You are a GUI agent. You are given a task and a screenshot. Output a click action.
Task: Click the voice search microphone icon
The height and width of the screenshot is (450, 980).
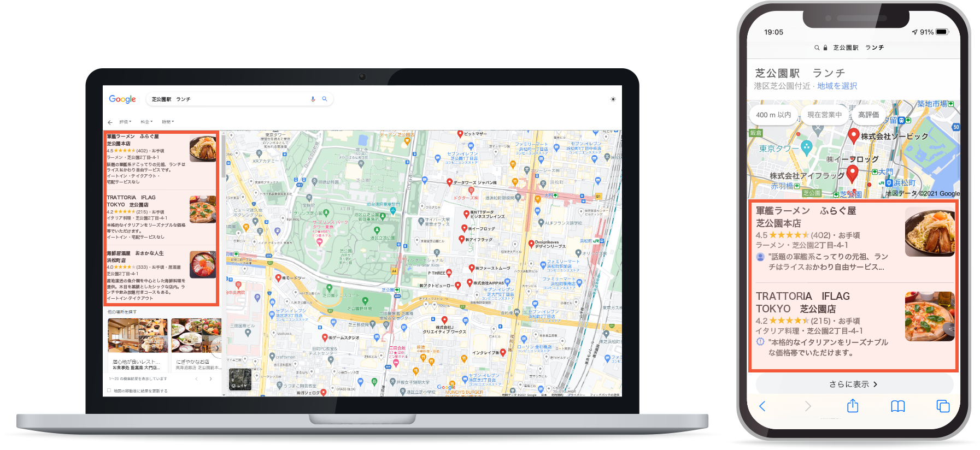point(313,99)
